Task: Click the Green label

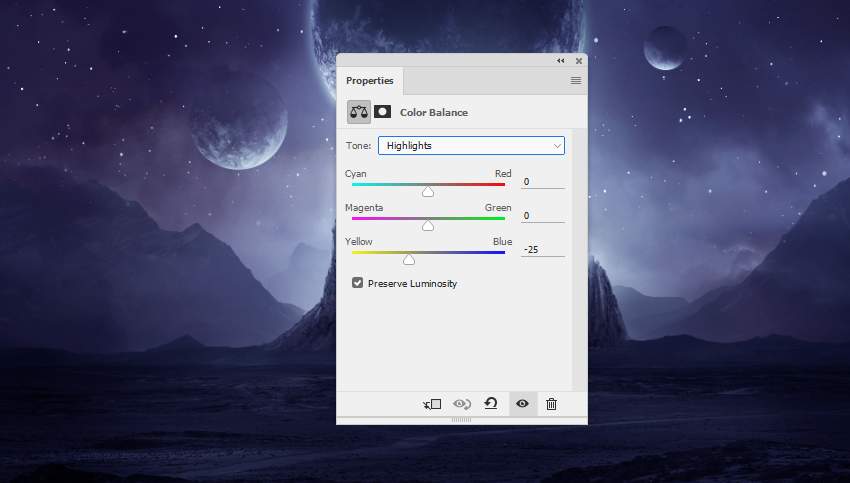Action: (x=498, y=208)
